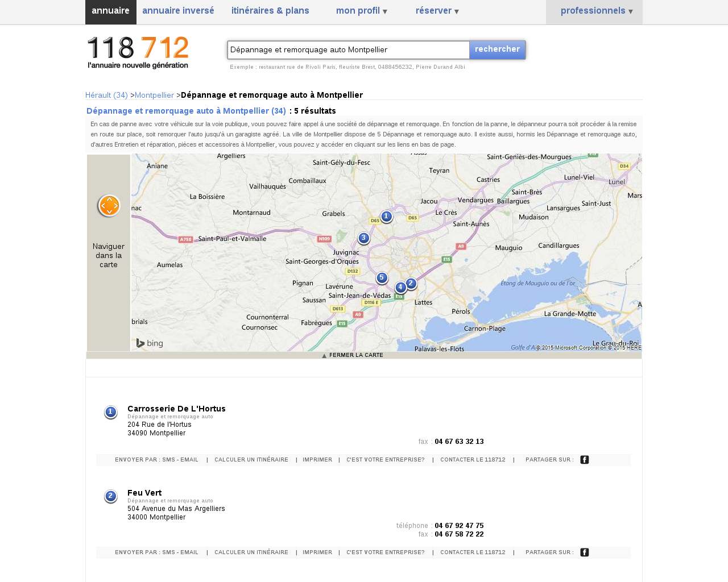Calculer un itinéraire for Feu Vert
Screen dimensions: 728x582
(251, 552)
